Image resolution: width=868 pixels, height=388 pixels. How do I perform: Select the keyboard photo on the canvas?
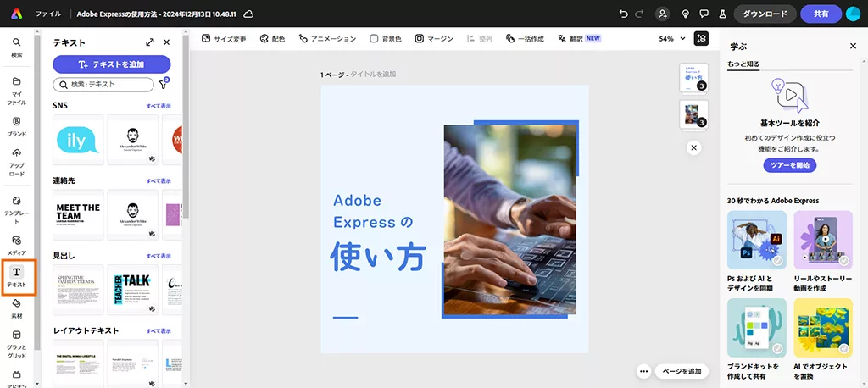point(509,219)
